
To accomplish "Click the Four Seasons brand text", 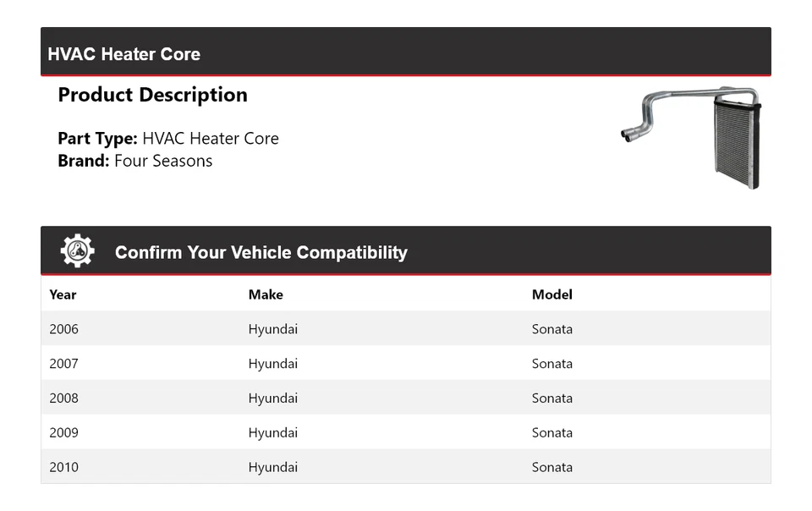I will click(163, 161).
